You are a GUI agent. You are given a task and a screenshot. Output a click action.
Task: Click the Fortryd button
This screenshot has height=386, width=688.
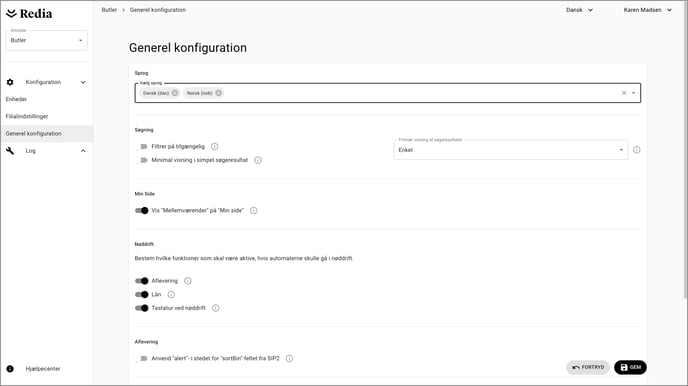pyautogui.click(x=588, y=367)
